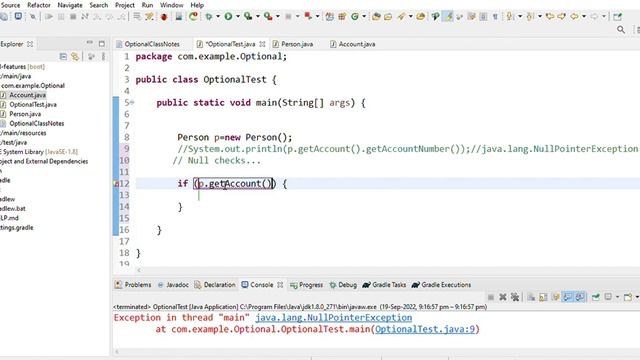Open the Run button dropdown arrow
Image resolution: width=640 pixels, height=360 pixels.
click(x=238, y=16)
